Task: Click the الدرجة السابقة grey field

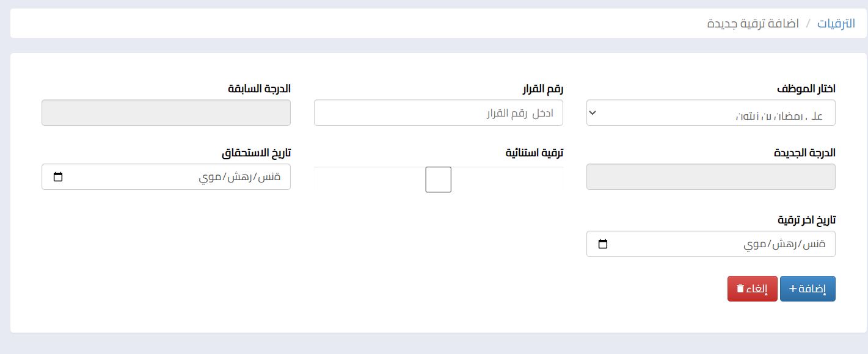Action: pos(166,113)
